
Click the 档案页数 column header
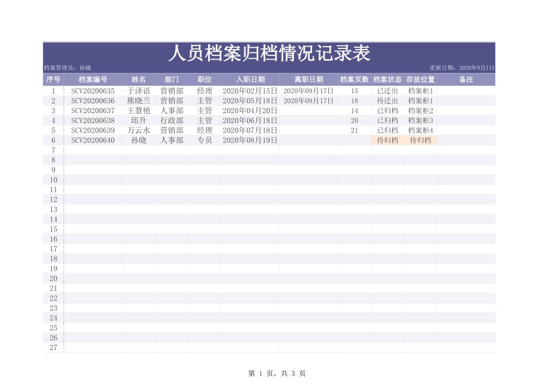point(355,79)
